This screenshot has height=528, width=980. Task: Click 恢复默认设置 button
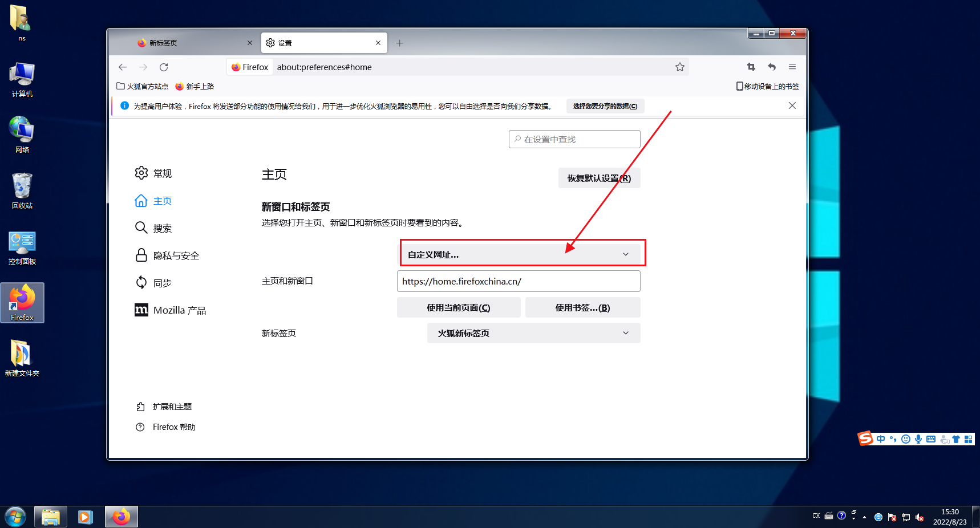(x=599, y=178)
